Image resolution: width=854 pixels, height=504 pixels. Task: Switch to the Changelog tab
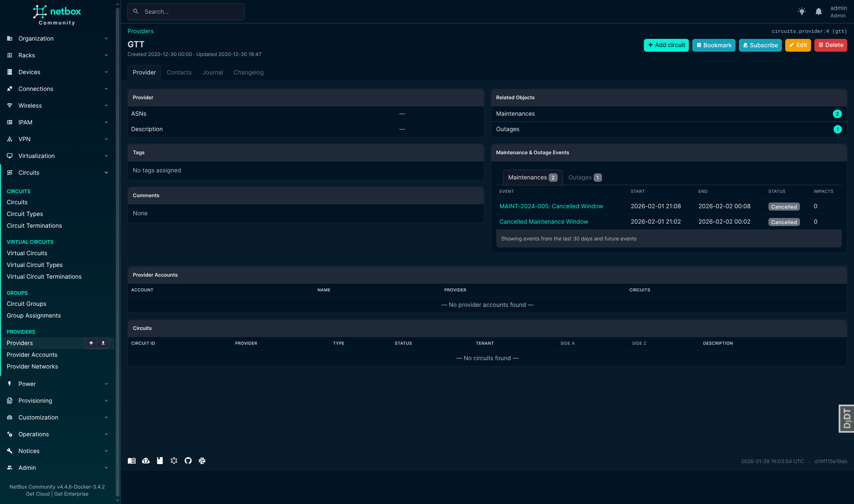pos(248,72)
